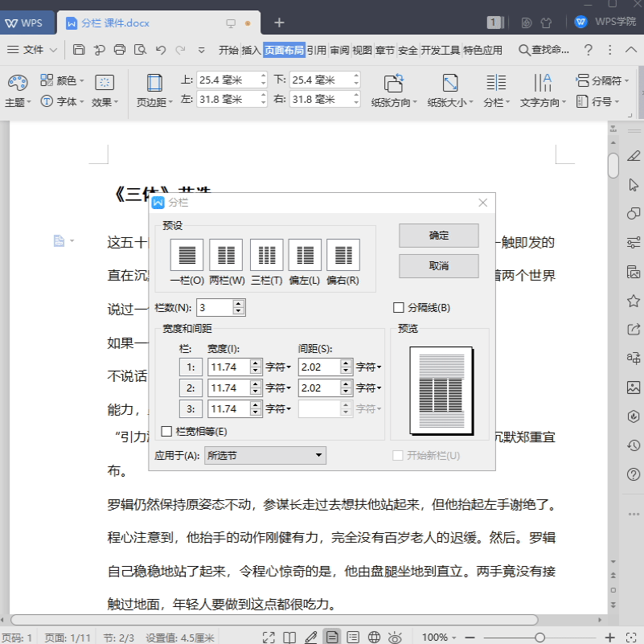Choose the two-column preset icon

[226, 255]
